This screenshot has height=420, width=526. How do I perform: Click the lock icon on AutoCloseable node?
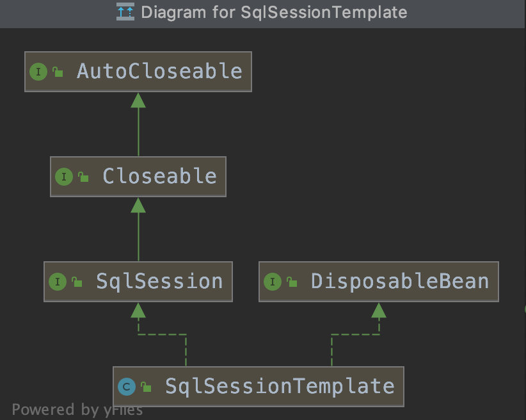click(56, 72)
